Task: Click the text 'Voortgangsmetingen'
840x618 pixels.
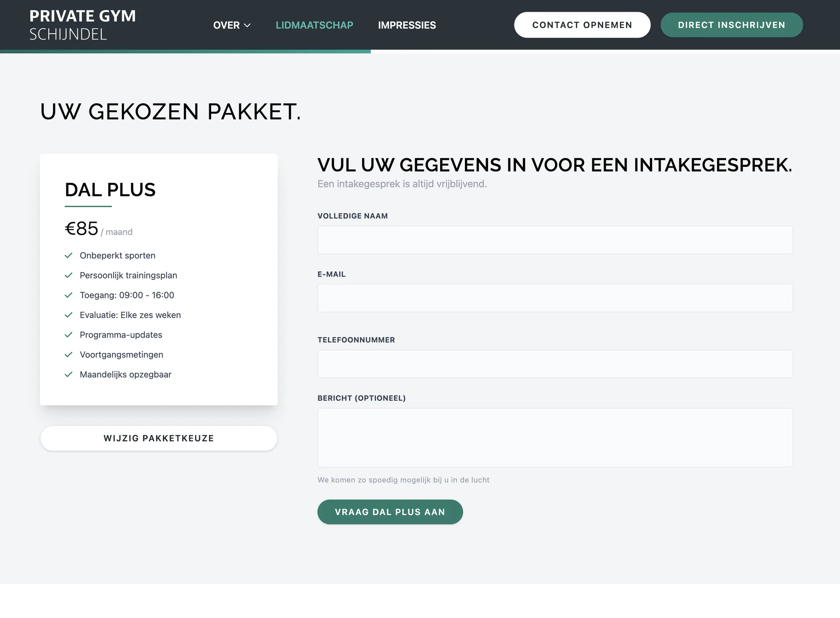Action: pos(121,355)
